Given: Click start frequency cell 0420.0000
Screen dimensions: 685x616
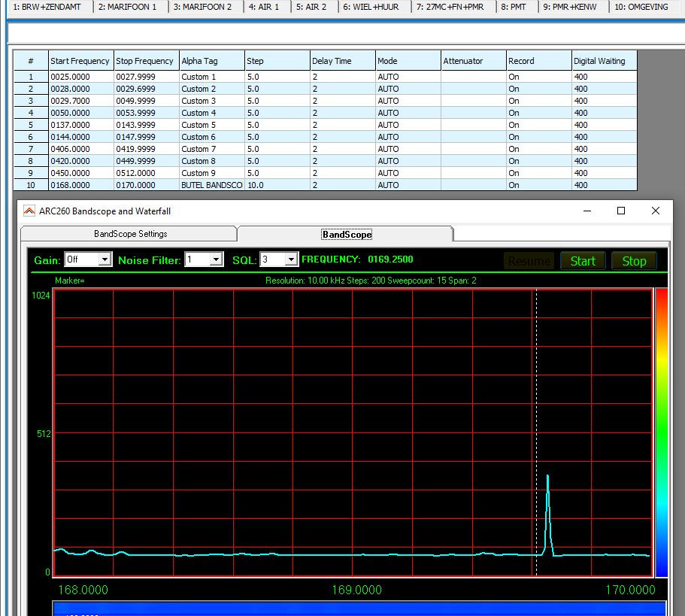Looking at the screenshot, I should pyautogui.click(x=80, y=161).
